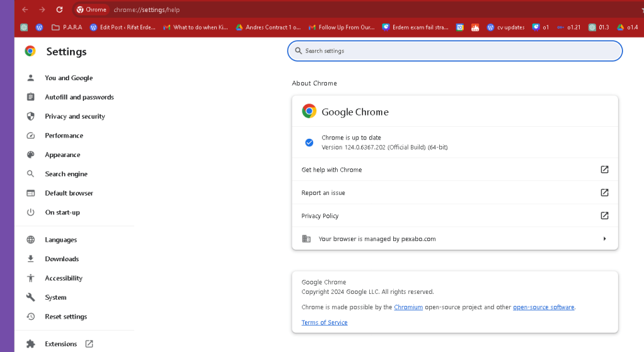
Task: Click the building icon in managed-browser row
Action: (306, 238)
